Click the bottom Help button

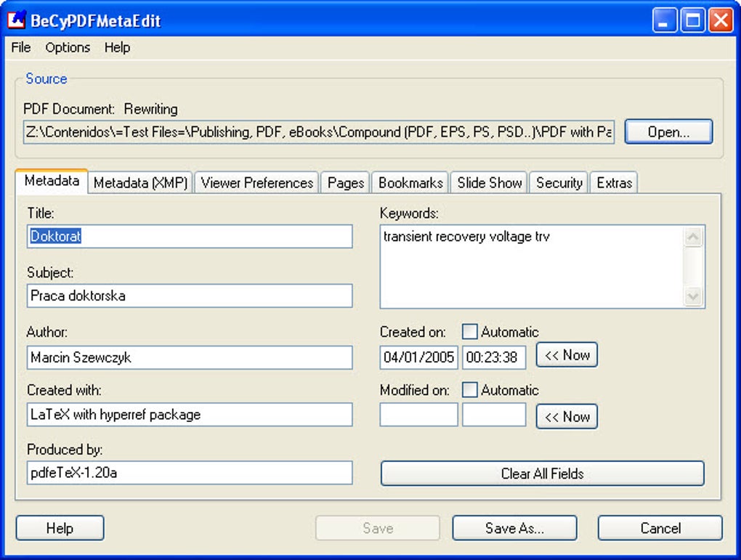tap(60, 528)
